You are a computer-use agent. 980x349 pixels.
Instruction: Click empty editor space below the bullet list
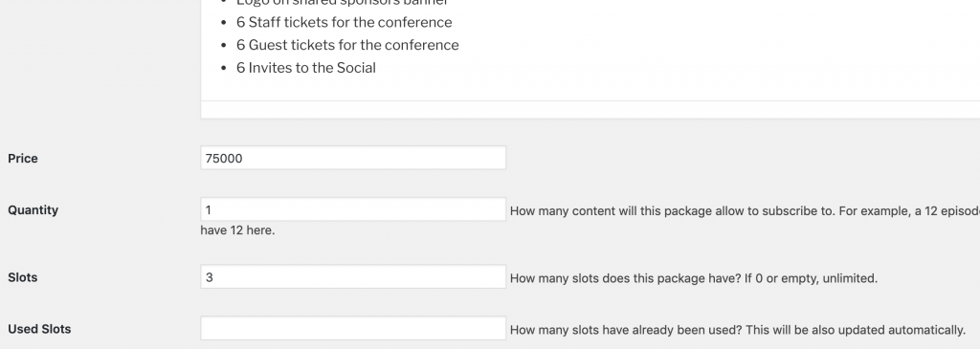pyautogui.click(x=590, y=89)
